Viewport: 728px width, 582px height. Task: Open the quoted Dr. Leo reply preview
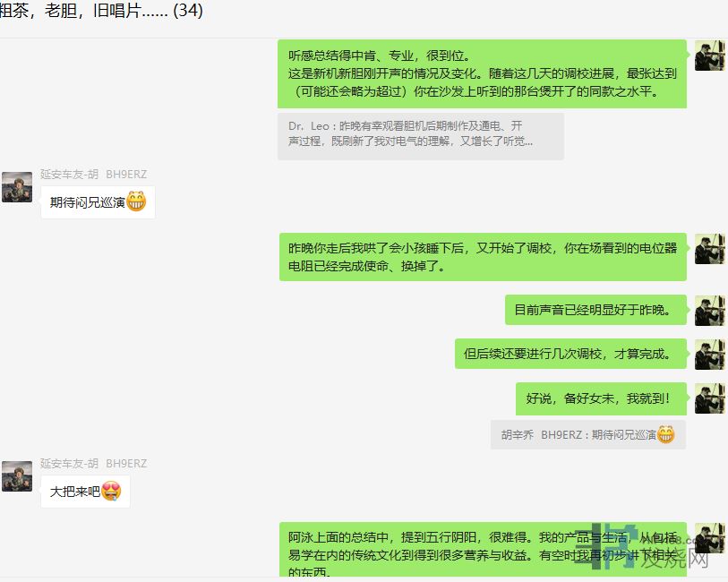click(x=421, y=136)
